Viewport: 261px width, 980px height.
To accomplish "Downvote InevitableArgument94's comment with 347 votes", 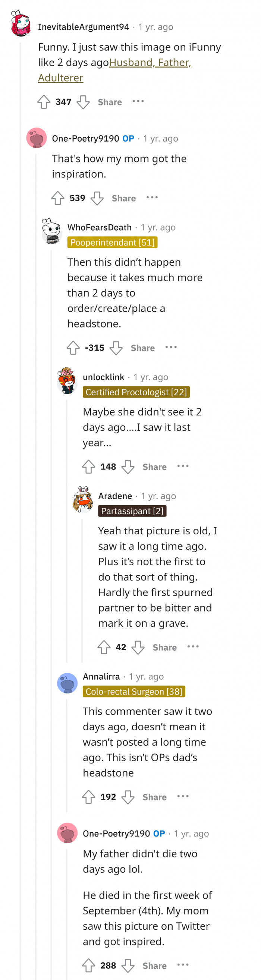I will click(x=83, y=102).
